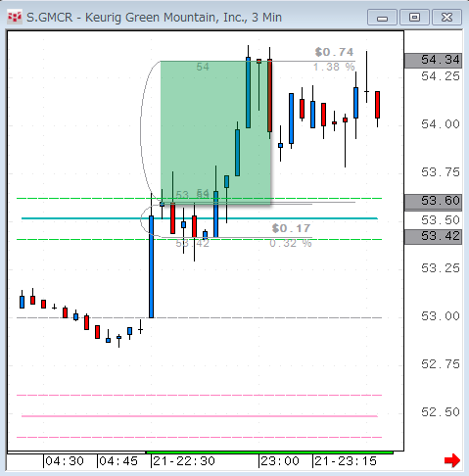Click the green session bar above time axis
This screenshot has width=469, height=476.
tap(269, 452)
